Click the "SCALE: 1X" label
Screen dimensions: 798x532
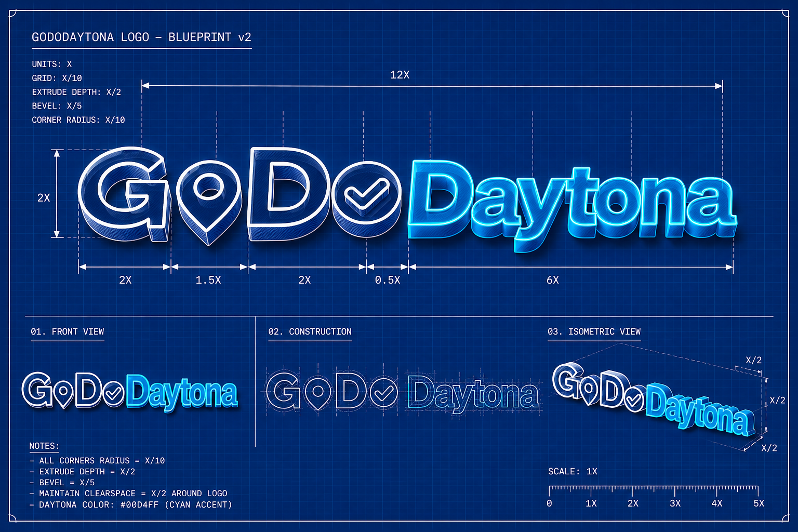(x=573, y=472)
